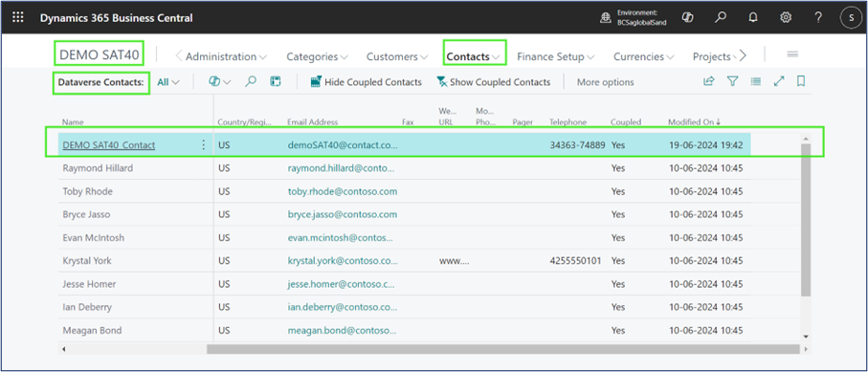Screen dimensions: 868x372
Task: Show row options for DEMO SAT40_Contact
Action: 203,145
